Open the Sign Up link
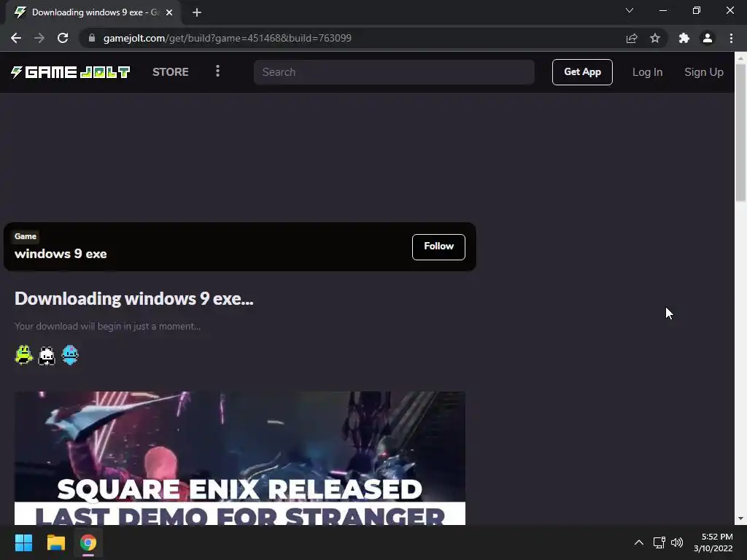Screen dimensions: 747x560 click(704, 72)
